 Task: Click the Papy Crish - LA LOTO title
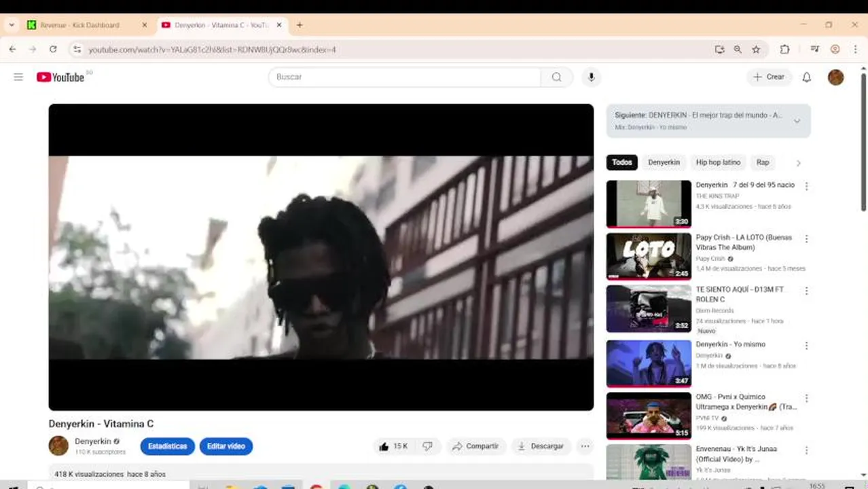click(744, 242)
